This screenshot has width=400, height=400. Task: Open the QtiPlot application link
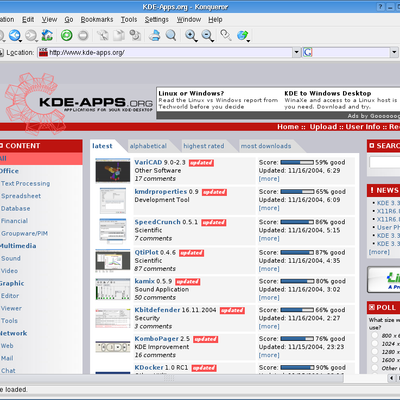(146, 252)
